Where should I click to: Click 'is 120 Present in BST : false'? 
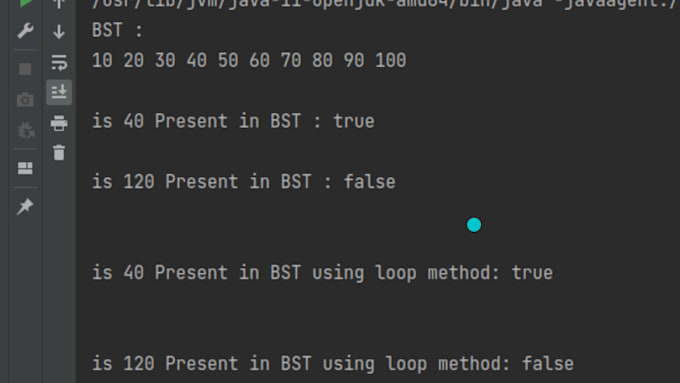(x=244, y=182)
